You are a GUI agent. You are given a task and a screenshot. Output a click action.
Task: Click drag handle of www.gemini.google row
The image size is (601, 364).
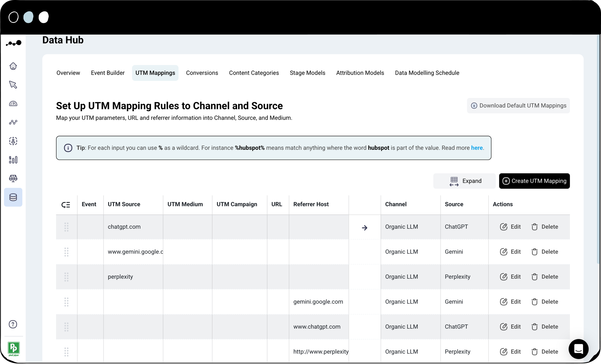pyautogui.click(x=66, y=252)
